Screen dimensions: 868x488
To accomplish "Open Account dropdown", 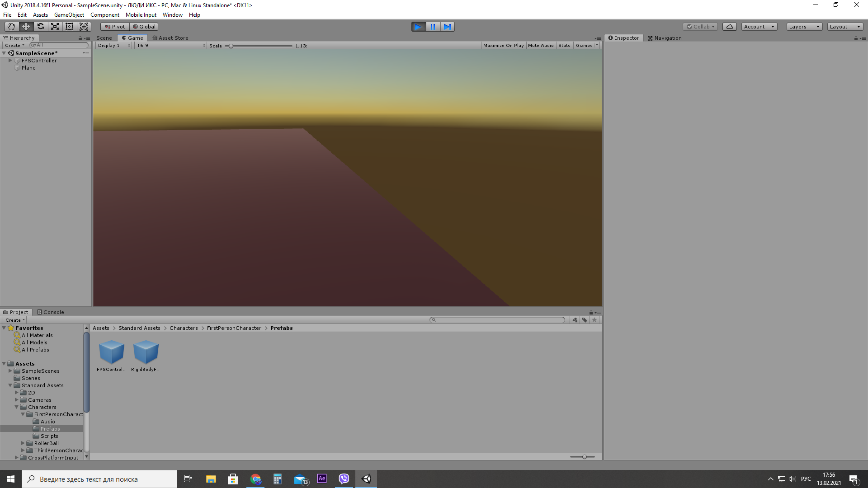I will pos(759,27).
